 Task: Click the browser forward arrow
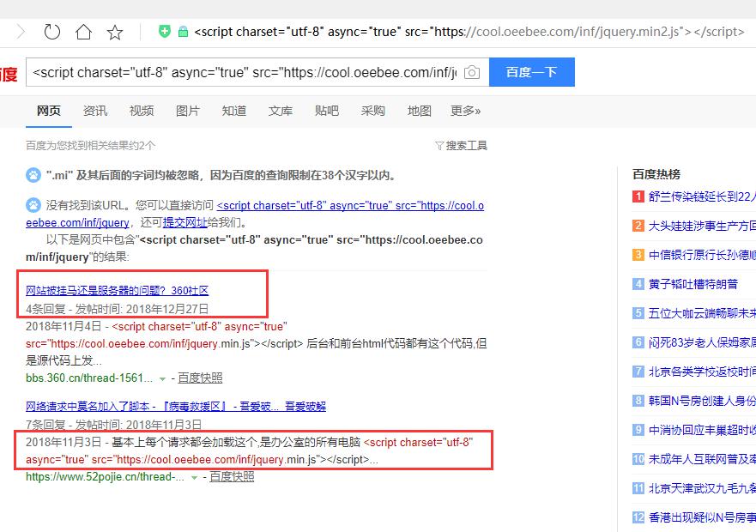click(21, 33)
